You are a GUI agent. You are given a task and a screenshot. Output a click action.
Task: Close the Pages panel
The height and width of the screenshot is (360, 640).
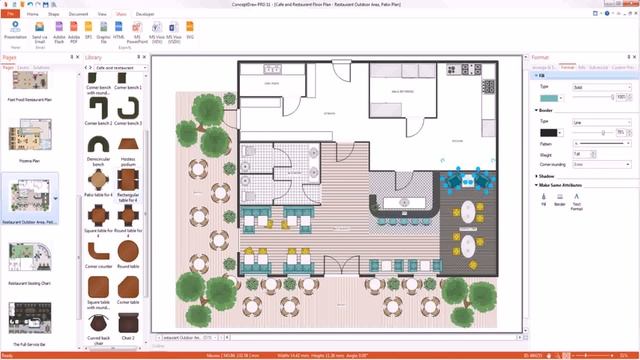point(78,57)
